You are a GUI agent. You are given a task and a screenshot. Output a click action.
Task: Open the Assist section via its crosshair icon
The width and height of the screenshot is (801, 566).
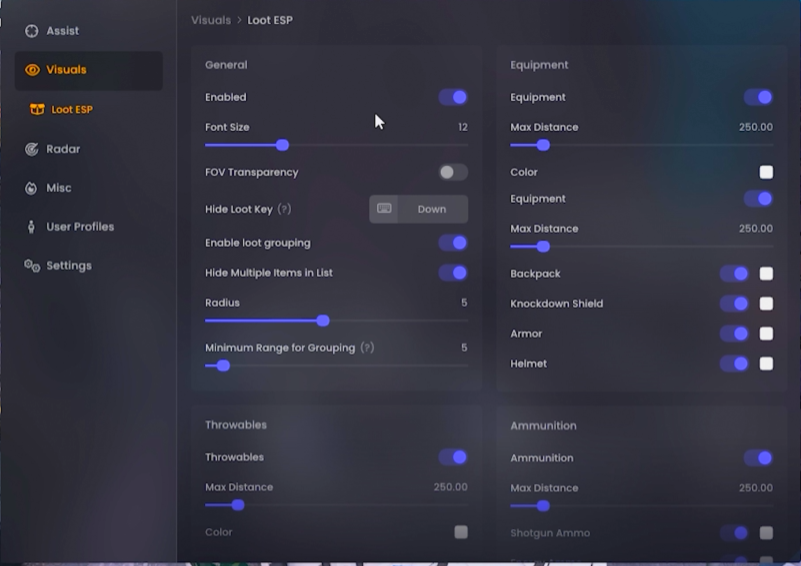click(x=32, y=31)
